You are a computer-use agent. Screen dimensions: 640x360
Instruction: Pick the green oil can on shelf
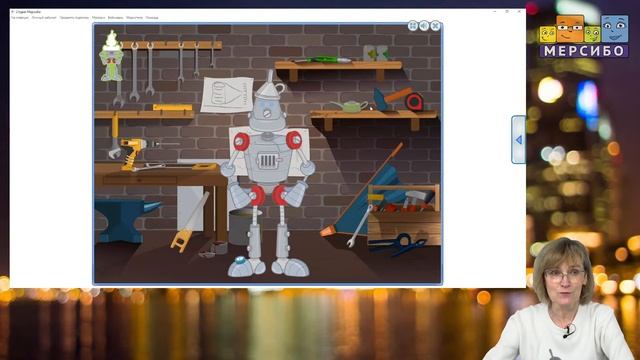(x=350, y=106)
